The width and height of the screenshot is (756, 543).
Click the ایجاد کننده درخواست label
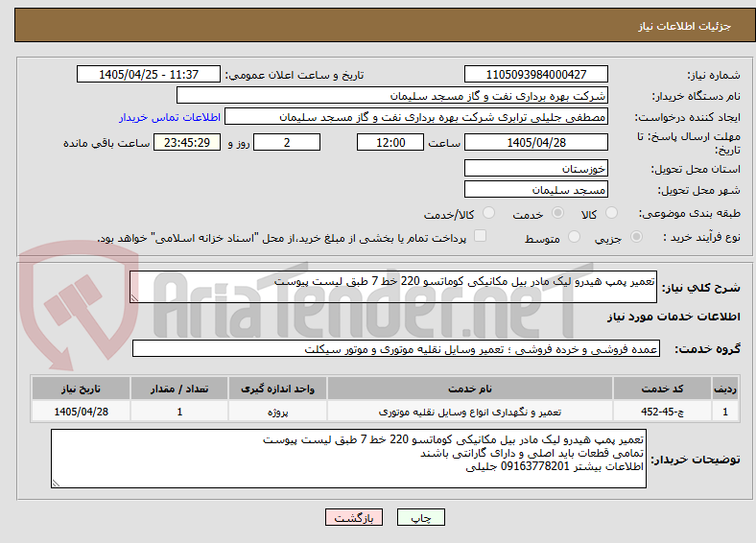coord(687,118)
